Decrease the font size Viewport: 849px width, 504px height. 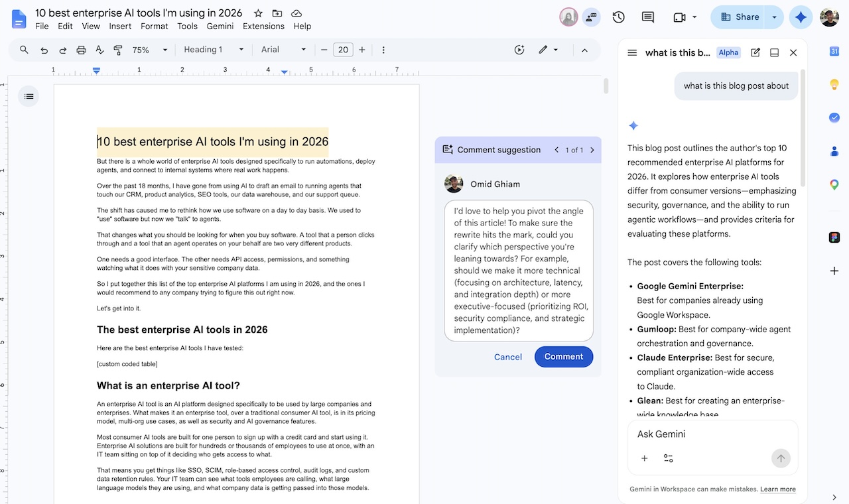[324, 50]
